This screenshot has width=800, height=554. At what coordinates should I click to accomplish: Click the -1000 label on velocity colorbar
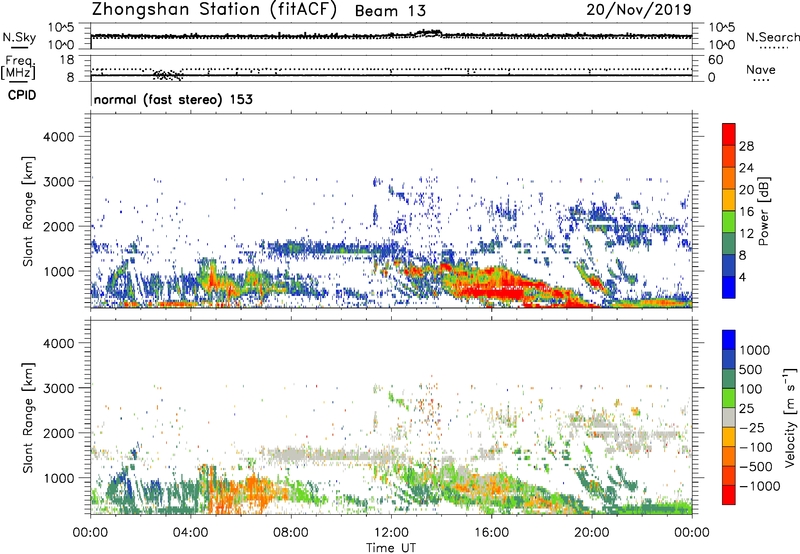[760, 486]
